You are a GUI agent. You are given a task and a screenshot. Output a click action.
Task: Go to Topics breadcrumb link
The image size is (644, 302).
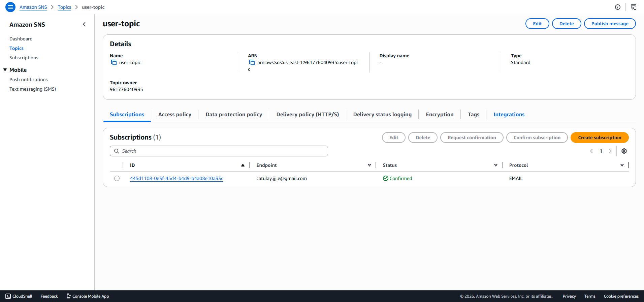pyautogui.click(x=64, y=7)
